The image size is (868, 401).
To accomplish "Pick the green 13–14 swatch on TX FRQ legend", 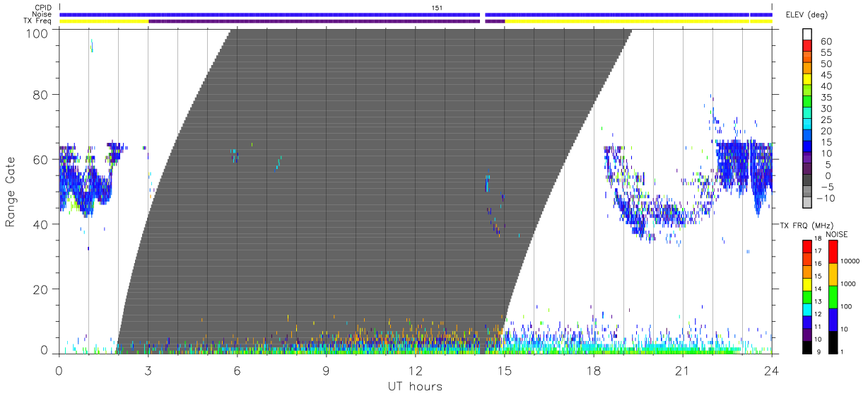I will tap(807, 296).
